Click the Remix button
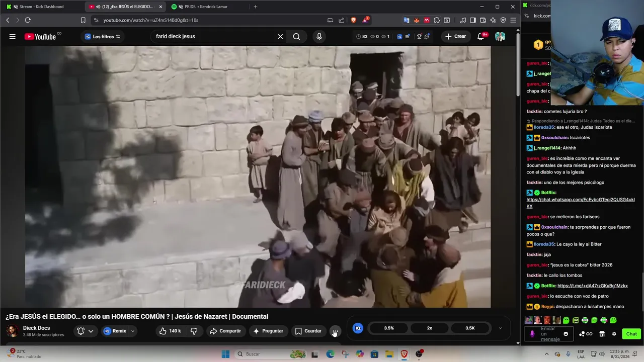644x362 pixels. click(115, 331)
